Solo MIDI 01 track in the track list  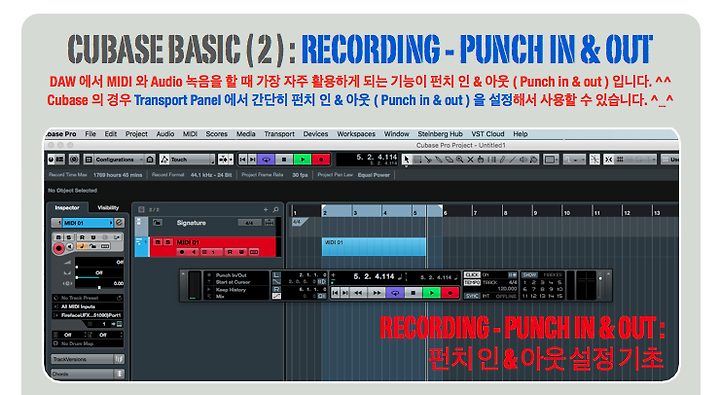[168, 242]
